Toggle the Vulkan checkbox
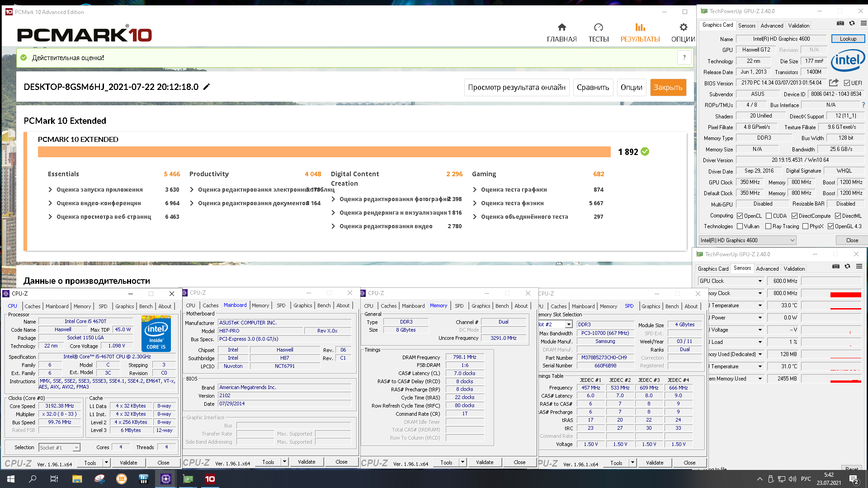Image resolution: width=868 pixels, height=488 pixels. pyautogui.click(x=740, y=226)
